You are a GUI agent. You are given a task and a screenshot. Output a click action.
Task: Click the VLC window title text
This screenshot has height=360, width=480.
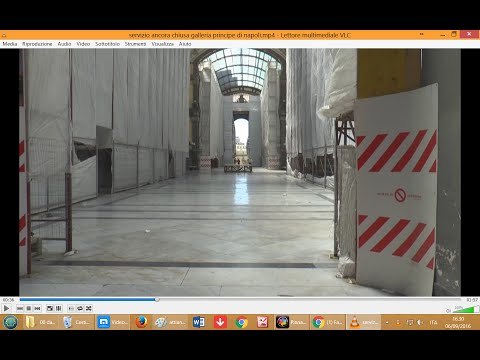[239, 35]
